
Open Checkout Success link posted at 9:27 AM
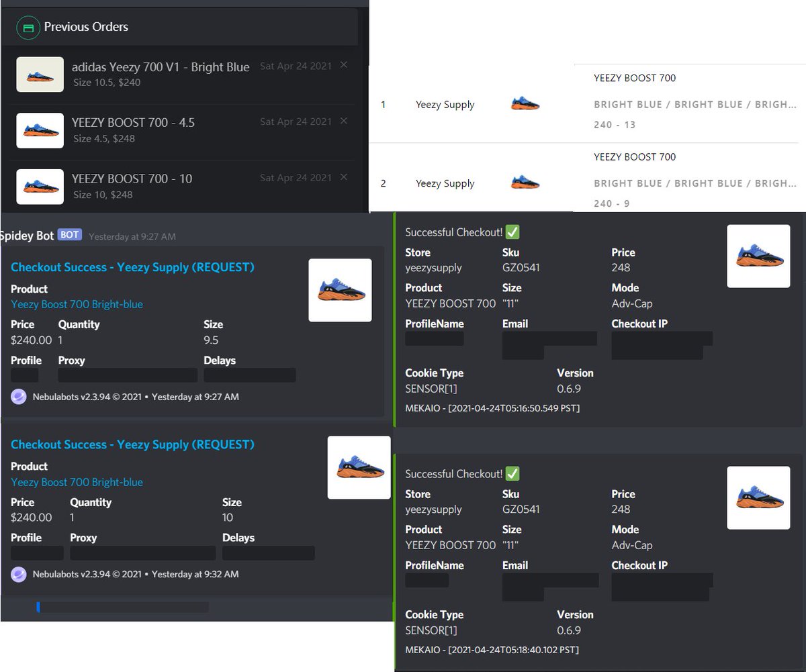pyautogui.click(x=132, y=267)
